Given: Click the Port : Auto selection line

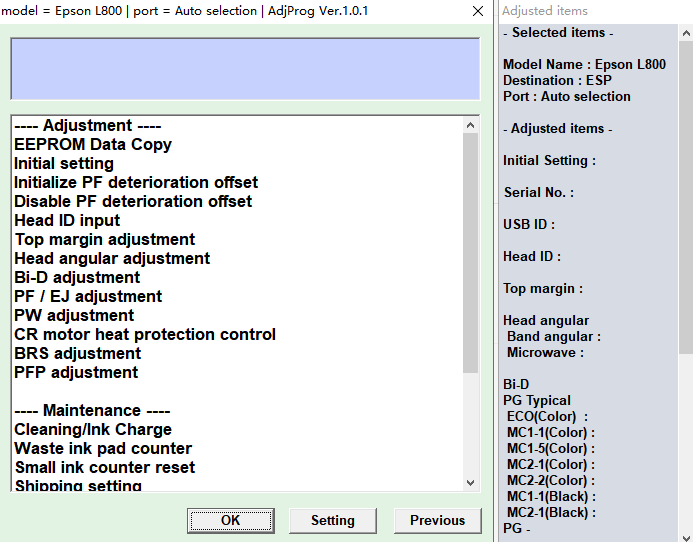Looking at the screenshot, I should coord(567,96).
